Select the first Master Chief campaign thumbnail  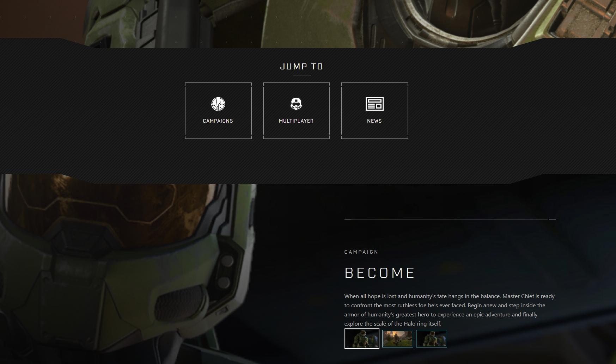[362, 339]
